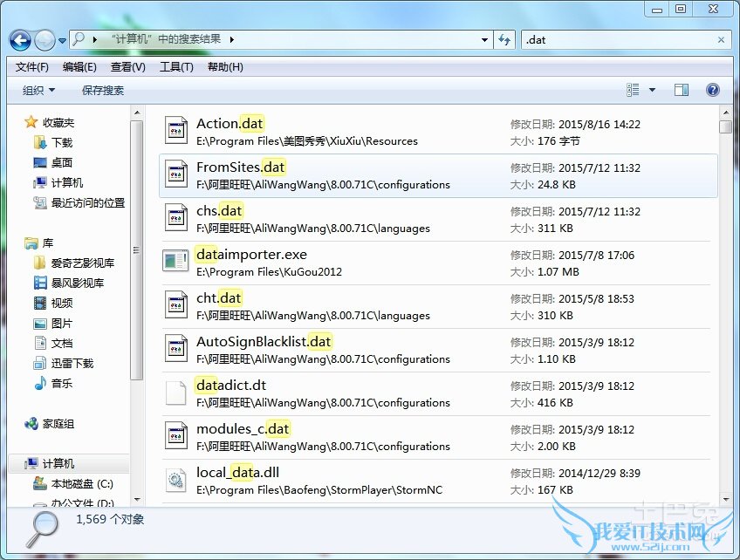Click the datadict.dt file name
This screenshot has width=740, height=560.
point(231,386)
